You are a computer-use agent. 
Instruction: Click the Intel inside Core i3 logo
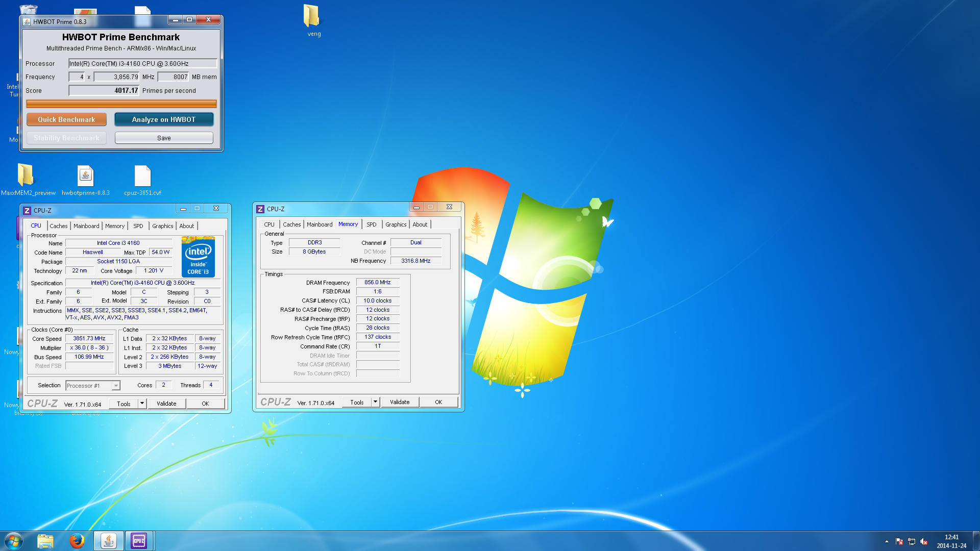198,257
